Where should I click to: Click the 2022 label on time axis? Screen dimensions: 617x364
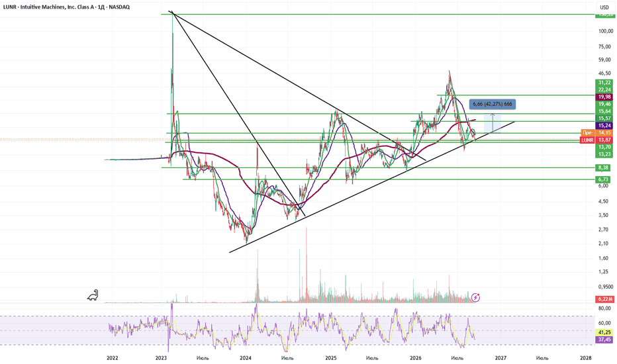[x=112, y=358]
